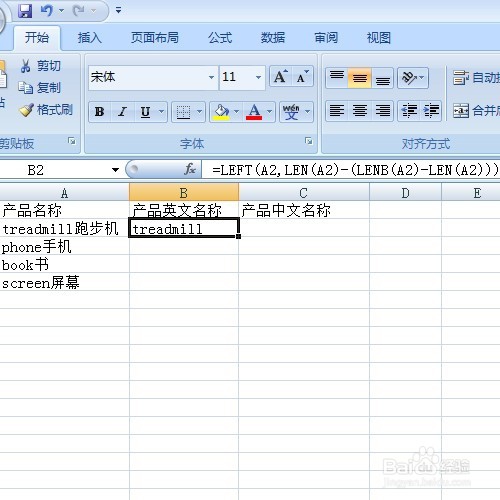Image resolution: width=500 pixels, height=500 pixels.
Task: Select cell containing treadmill跑步机
Action: 64,228
